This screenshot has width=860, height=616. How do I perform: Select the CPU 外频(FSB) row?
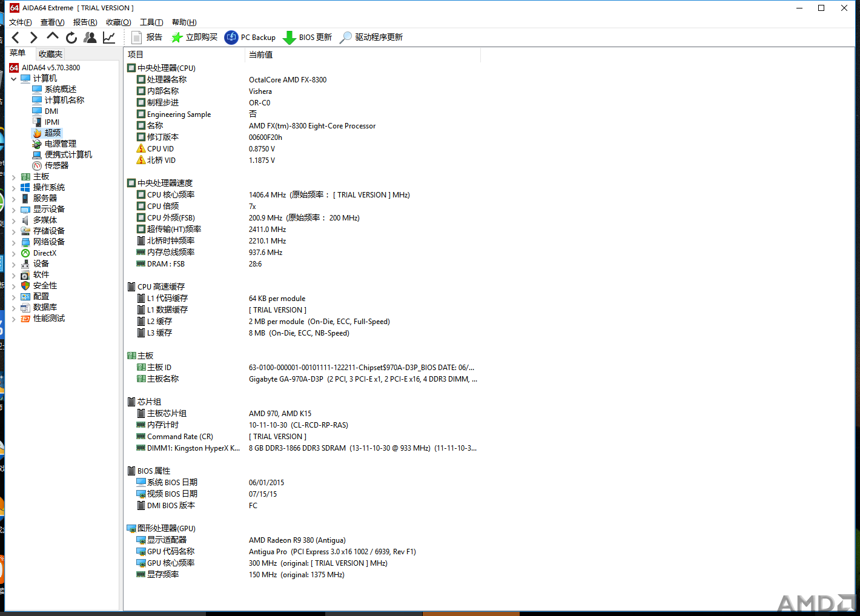click(x=303, y=217)
